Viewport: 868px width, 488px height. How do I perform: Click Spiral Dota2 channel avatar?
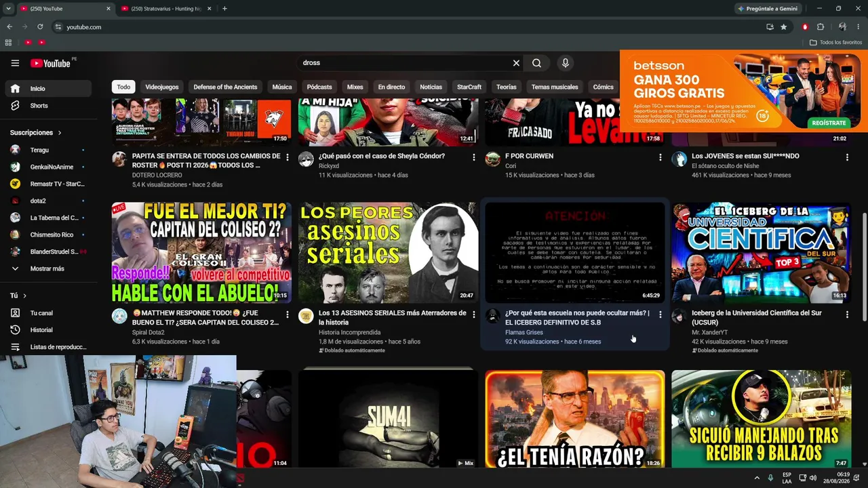click(x=119, y=317)
